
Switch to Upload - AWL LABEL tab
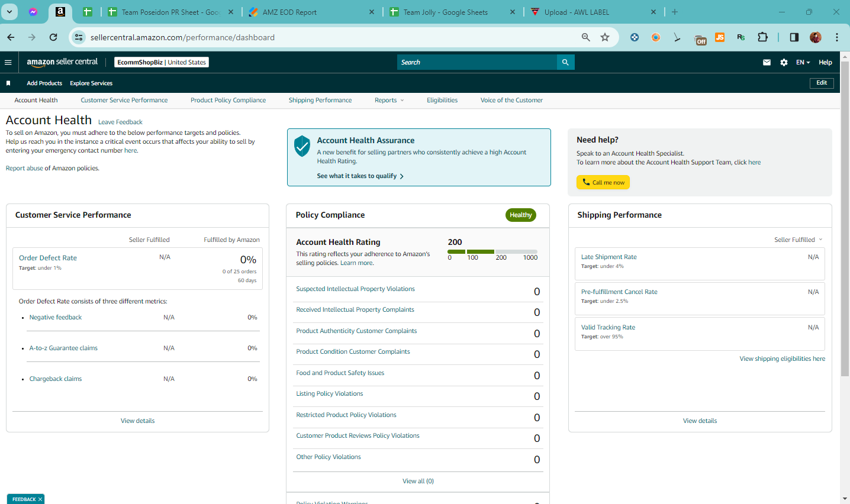pyautogui.click(x=593, y=12)
